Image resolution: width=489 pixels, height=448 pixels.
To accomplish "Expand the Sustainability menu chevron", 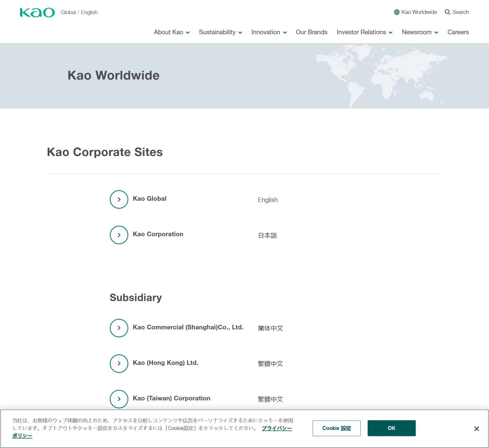I will coord(240,33).
